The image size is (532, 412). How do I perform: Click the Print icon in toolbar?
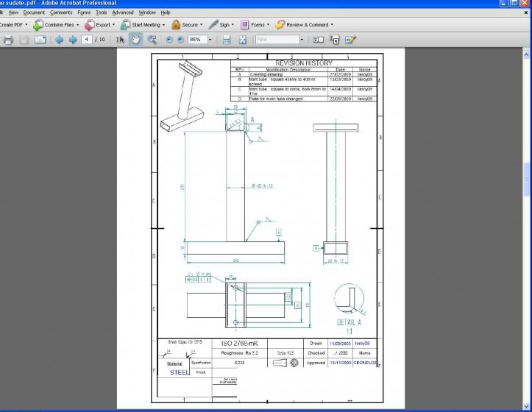coord(9,40)
